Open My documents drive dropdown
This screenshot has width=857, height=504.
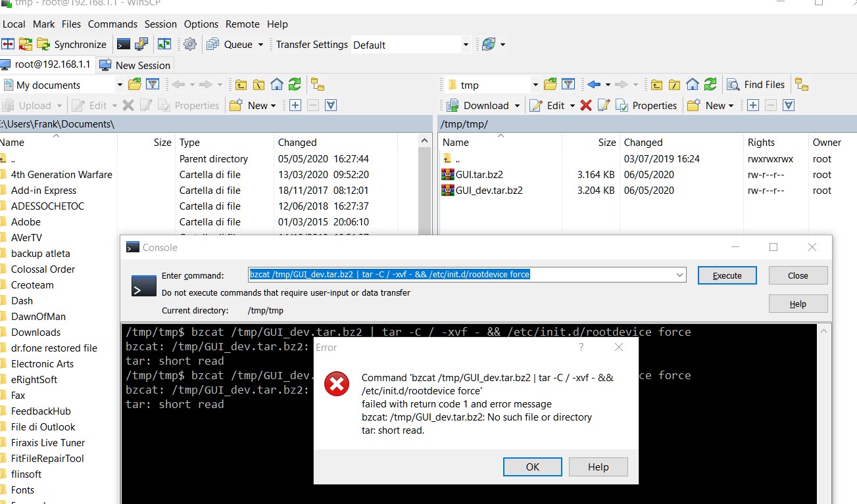tap(120, 85)
